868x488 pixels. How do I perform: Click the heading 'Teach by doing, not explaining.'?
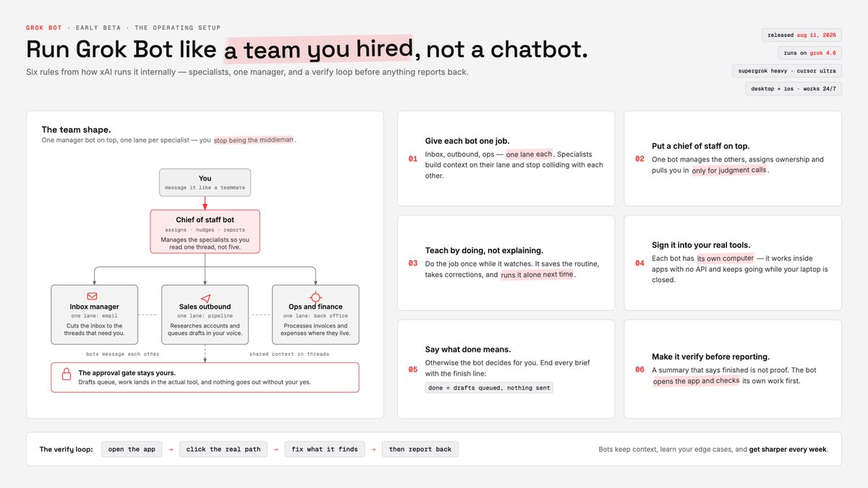(484, 250)
